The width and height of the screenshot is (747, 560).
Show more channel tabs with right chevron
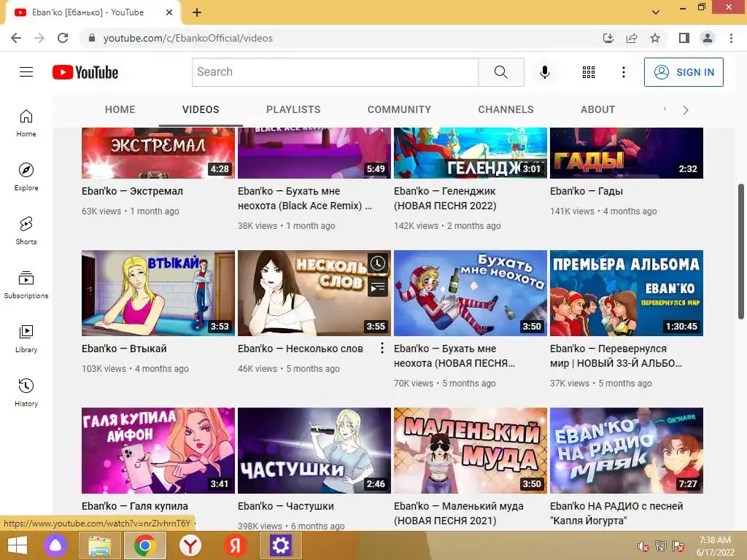pos(685,111)
